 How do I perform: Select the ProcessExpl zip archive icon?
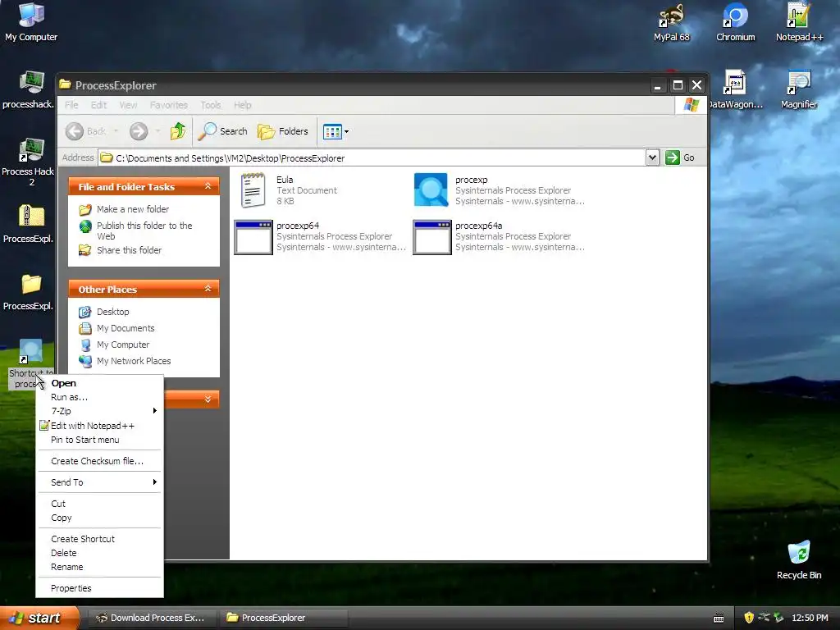tap(28, 223)
